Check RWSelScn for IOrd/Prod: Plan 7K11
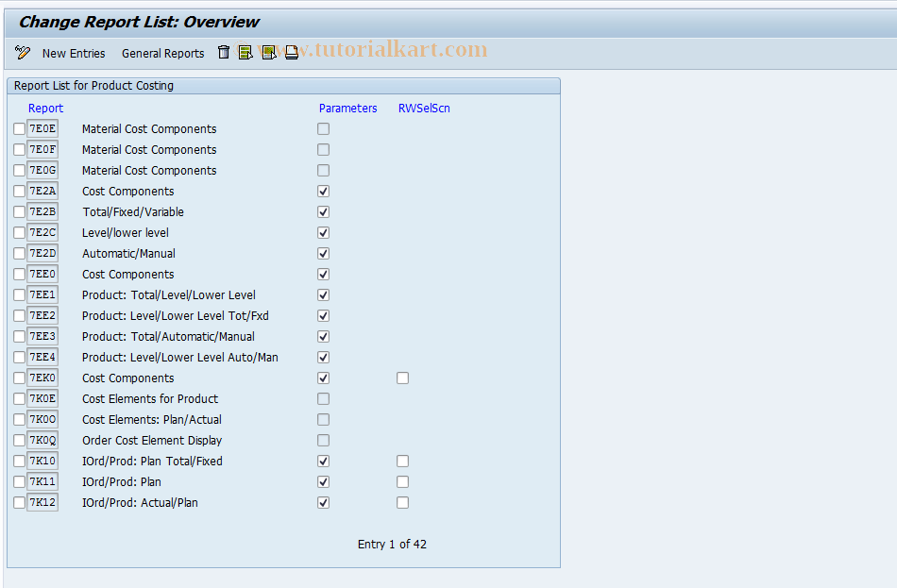Viewport: 897px width, 588px height. pos(402,481)
